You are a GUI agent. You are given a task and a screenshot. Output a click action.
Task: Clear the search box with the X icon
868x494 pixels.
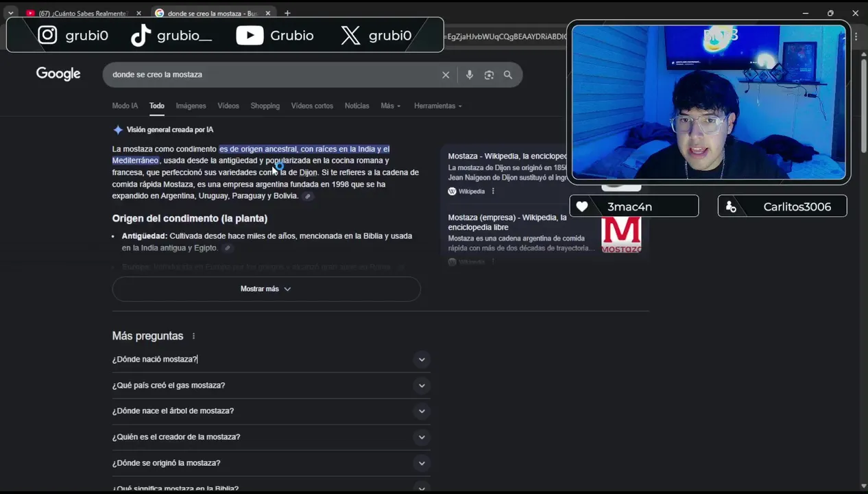coord(446,75)
